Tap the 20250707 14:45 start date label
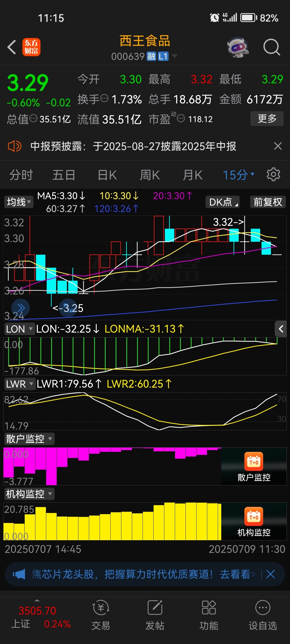 coord(43,549)
